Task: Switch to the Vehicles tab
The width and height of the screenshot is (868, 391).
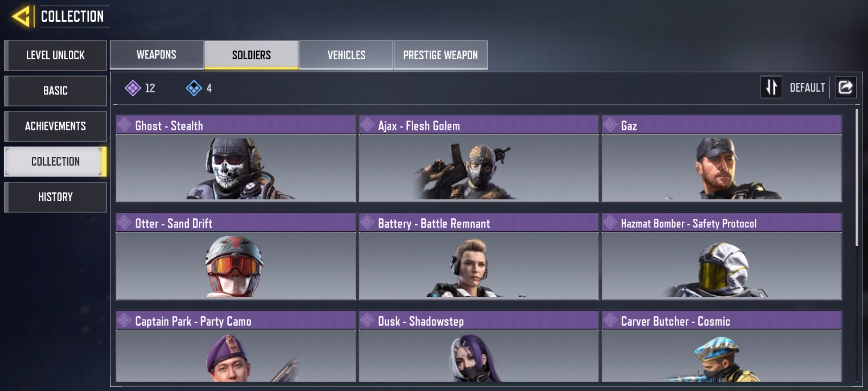Action: [x=346, y=55]
